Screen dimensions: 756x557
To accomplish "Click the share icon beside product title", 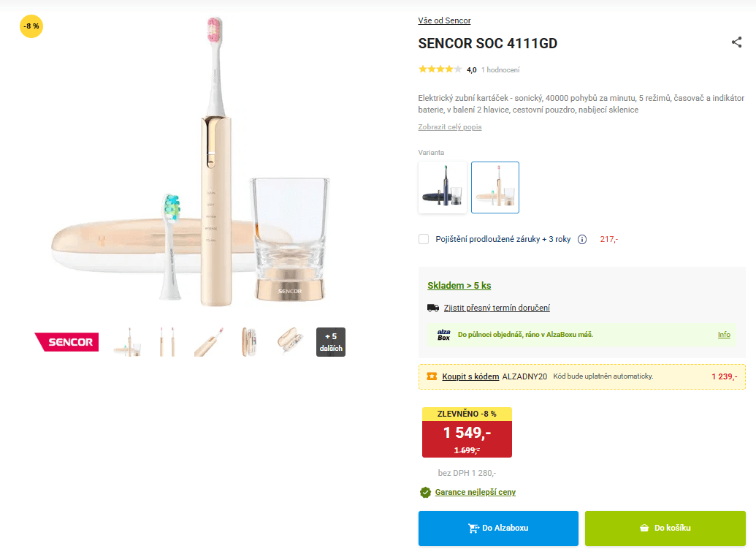I will [x=736, y=42].
